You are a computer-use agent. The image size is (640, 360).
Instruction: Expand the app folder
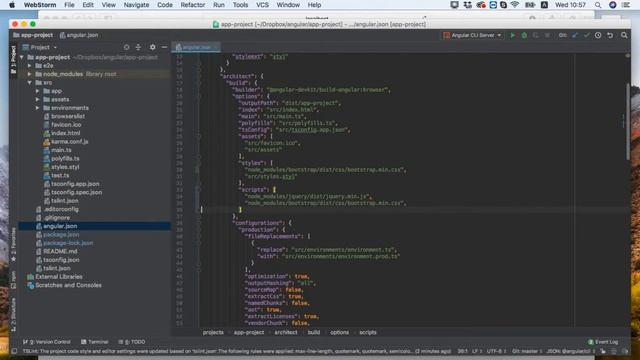(x=38, y=91)
